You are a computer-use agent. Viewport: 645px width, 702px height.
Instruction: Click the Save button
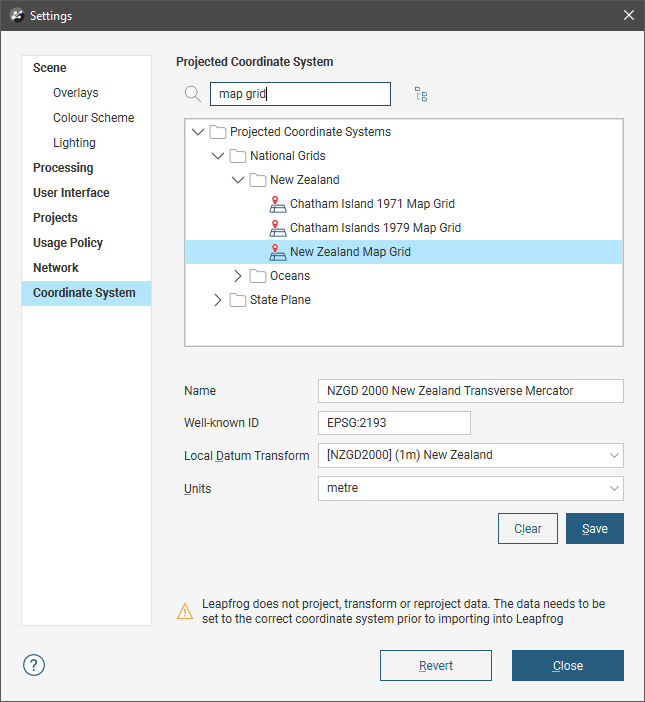(594, 528)
